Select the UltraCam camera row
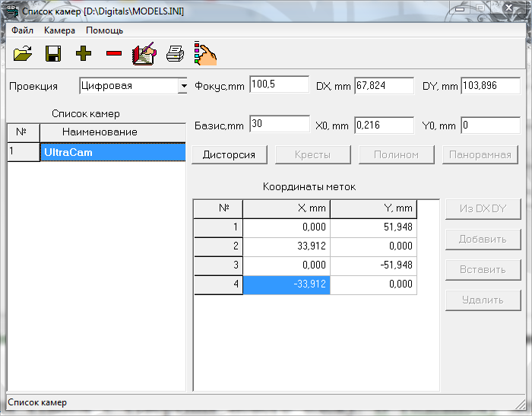 (x=113, y=152)
